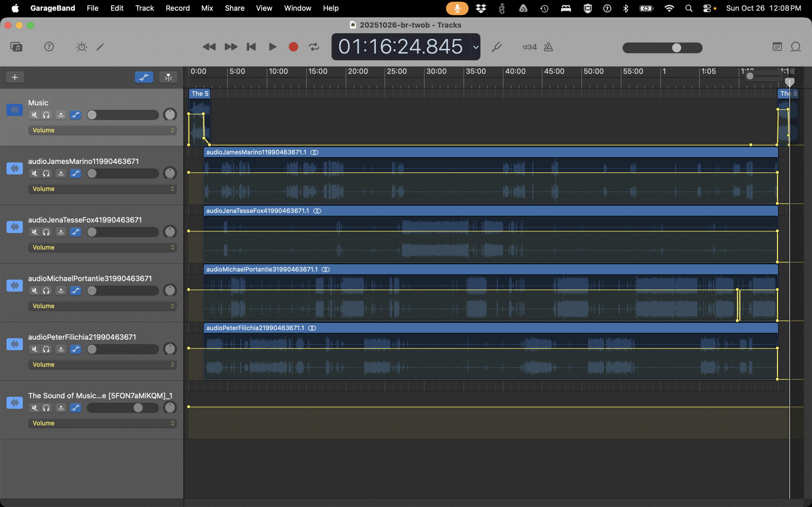
Task: Open the Notepad icon
Action: click(x=777, y=47)
